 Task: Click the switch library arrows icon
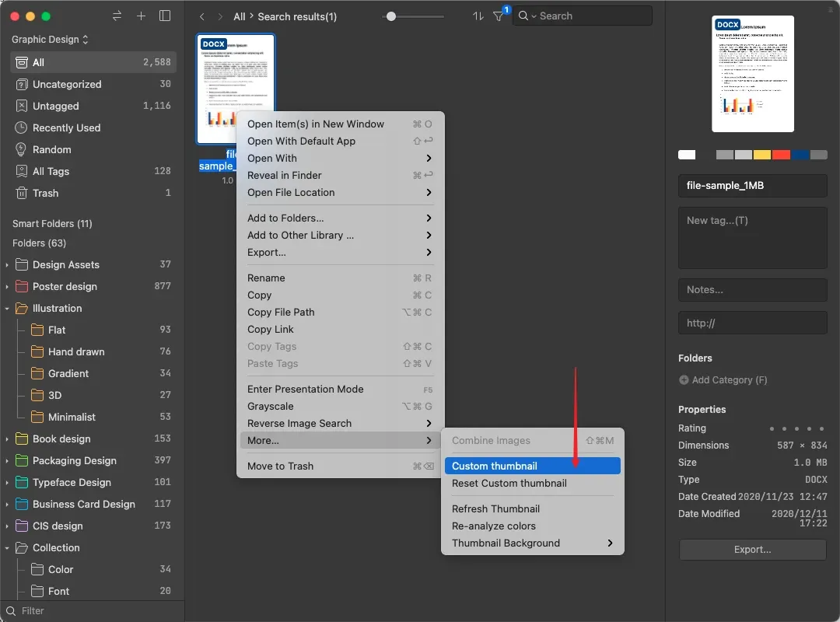click(x=117, y=16)
